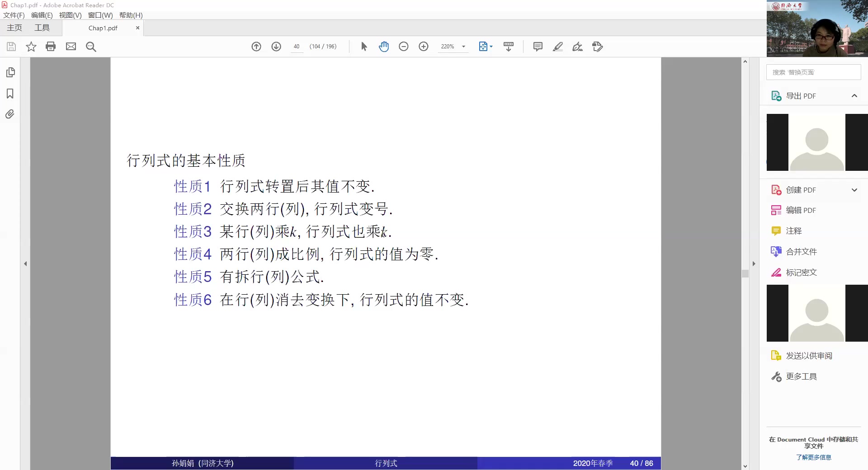868x470 pixels.
Task: Click slide heading 行列式的基本性质
Action: pyautogui.click(x=186, y=160)
